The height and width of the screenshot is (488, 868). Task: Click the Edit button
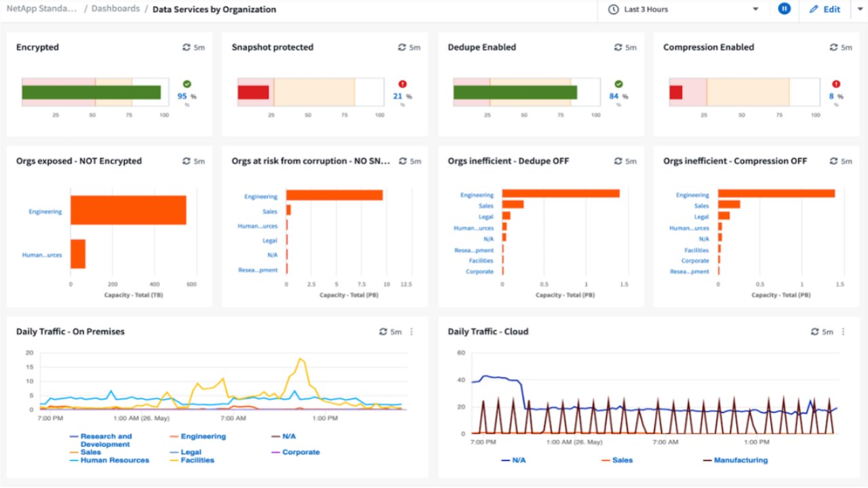[825, 9]
